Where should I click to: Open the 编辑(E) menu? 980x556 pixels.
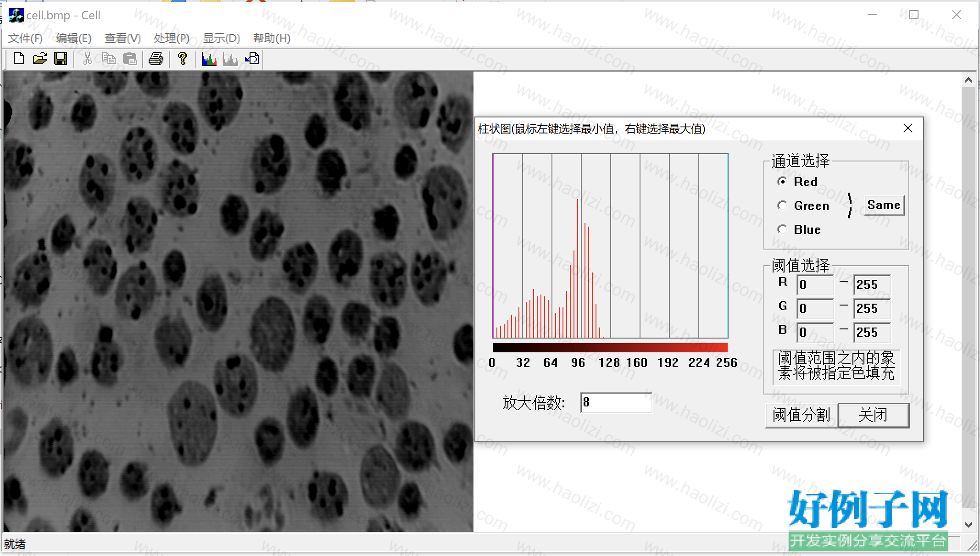point(73,38)
